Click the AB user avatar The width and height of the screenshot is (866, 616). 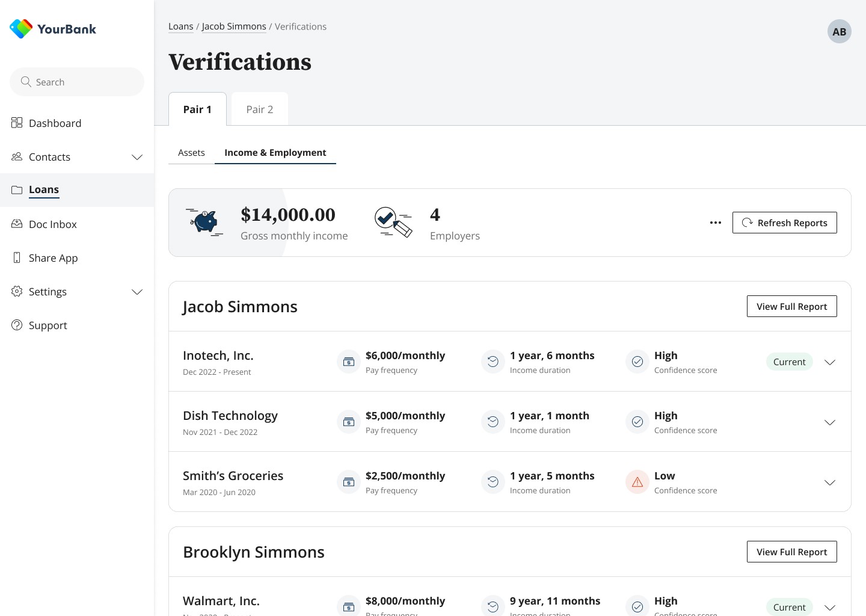[839, 32]
